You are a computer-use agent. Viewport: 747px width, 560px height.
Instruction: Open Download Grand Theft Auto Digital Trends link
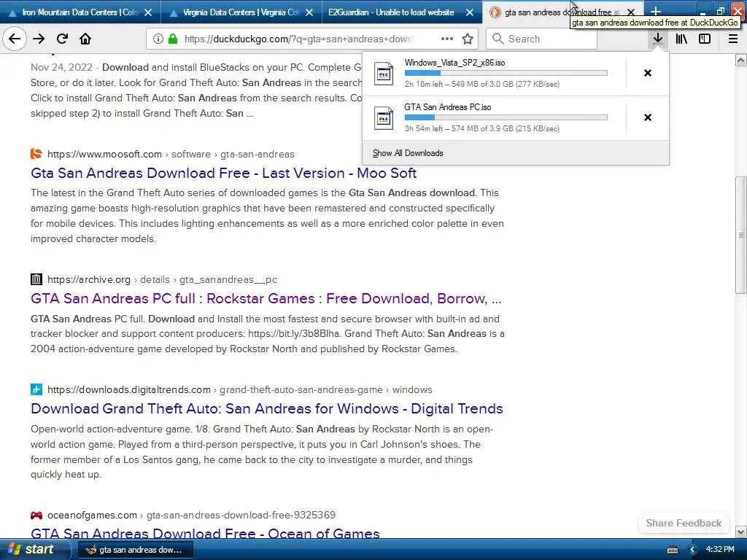267,408
